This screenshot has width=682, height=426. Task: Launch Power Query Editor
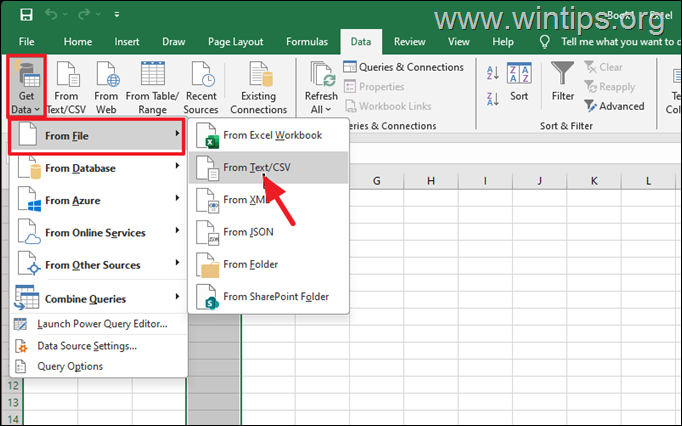99,323
